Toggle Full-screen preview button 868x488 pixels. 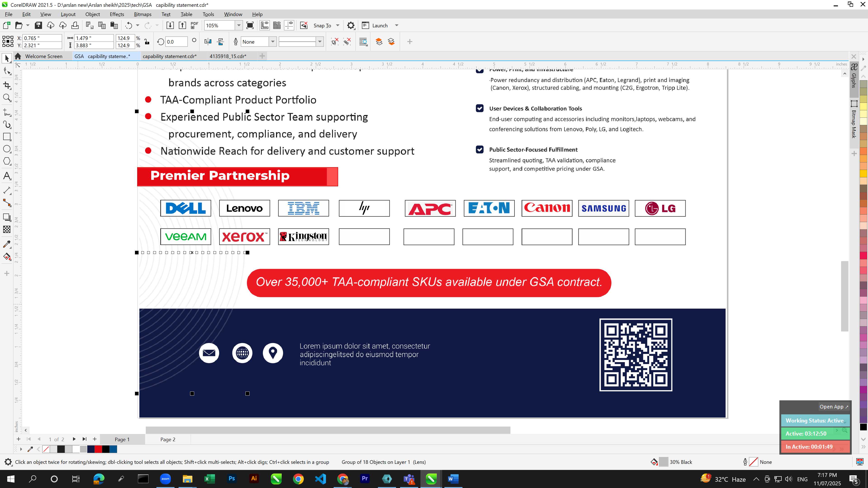(x=250, y=25)
